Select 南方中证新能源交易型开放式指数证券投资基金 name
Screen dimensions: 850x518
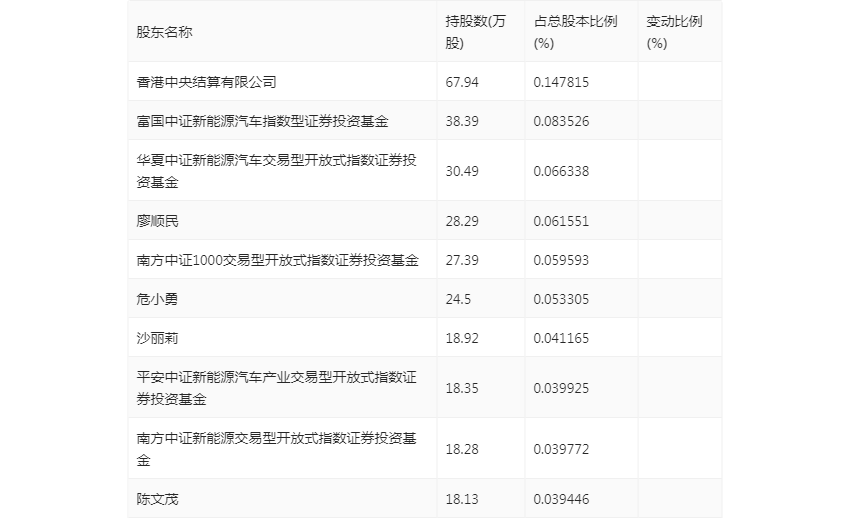pyautogui.click(x=276, y=449)
